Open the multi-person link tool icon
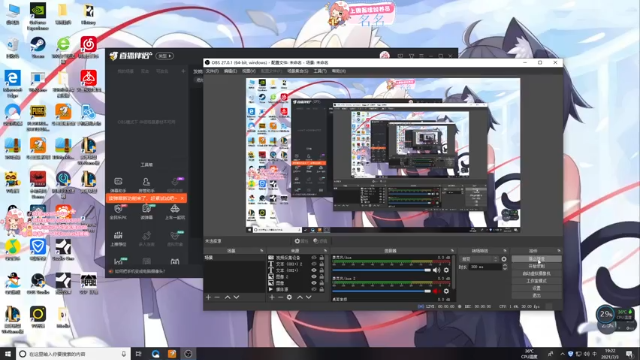 [147, 236]
